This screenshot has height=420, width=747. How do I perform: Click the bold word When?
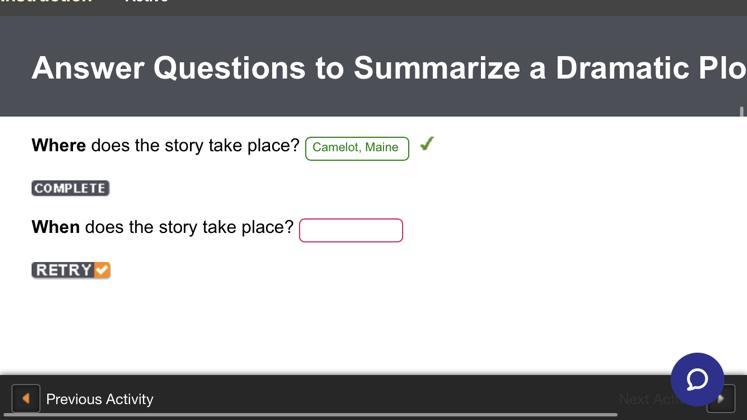55,228
